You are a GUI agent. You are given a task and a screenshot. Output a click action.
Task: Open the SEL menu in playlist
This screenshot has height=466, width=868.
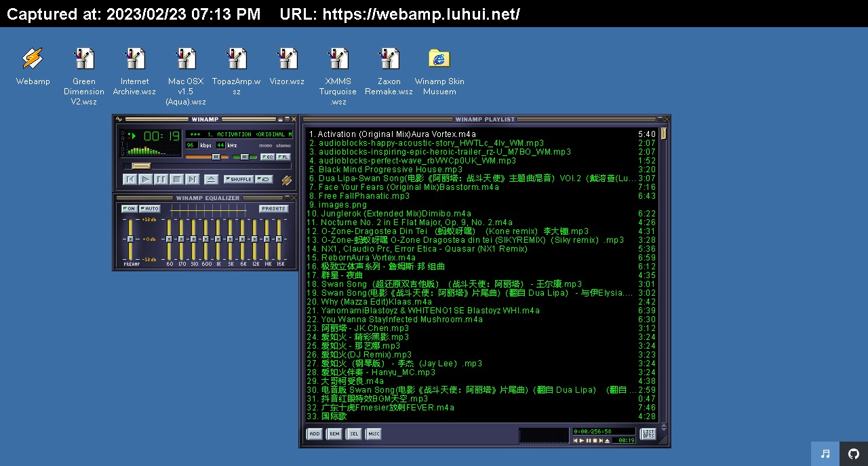353,433
